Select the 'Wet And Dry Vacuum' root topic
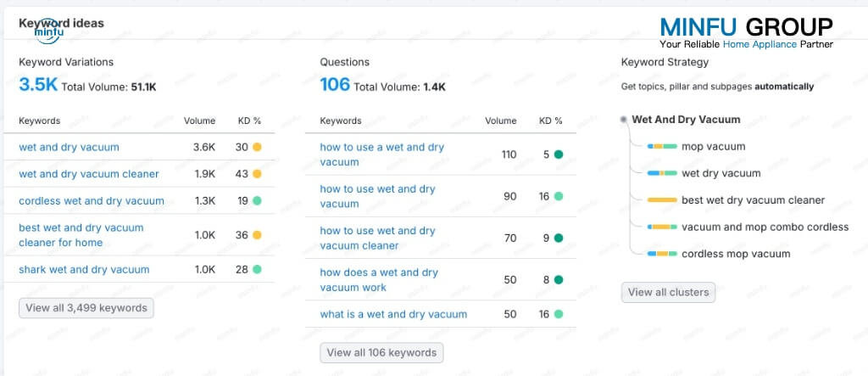This screenshot has width=868, height=376. 686,119
